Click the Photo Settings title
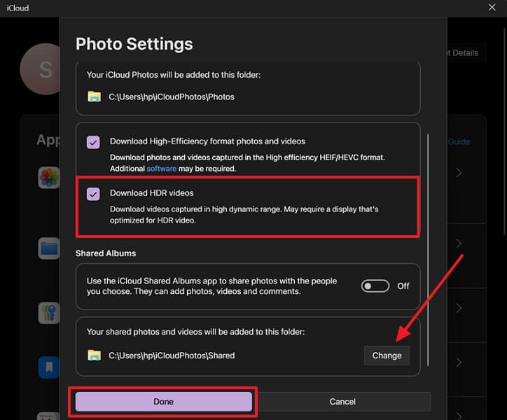The image size is (507, 420). [x=134, y=44]
